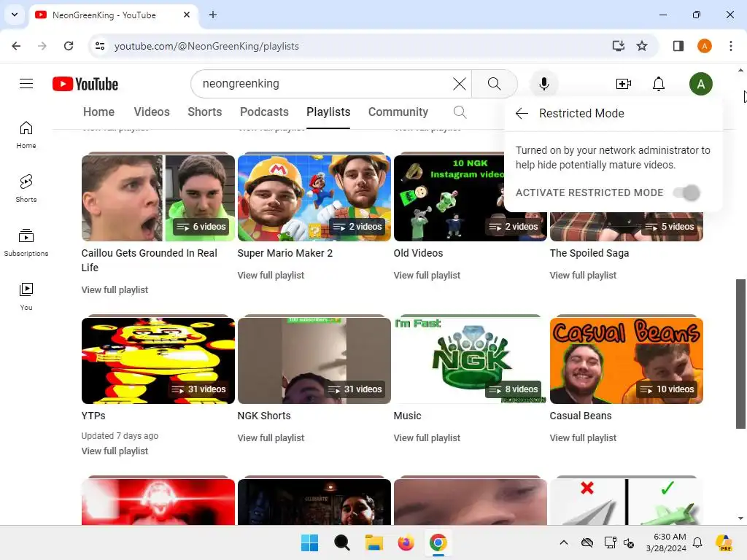Open a new browser tab

pyautogui.click(x=213, y=15)
